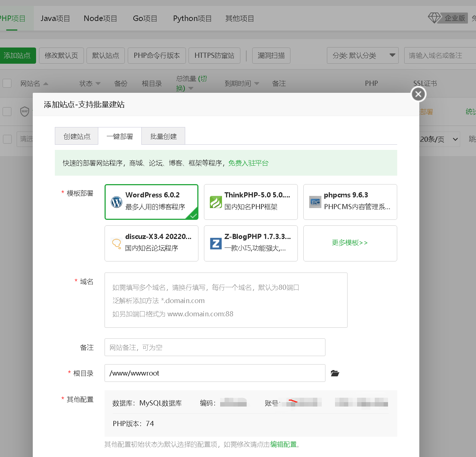Image resolution: width=476 pixels, height=457 pixels.
Task: Click the 备份 column header
Action: (x=121, y=84)
